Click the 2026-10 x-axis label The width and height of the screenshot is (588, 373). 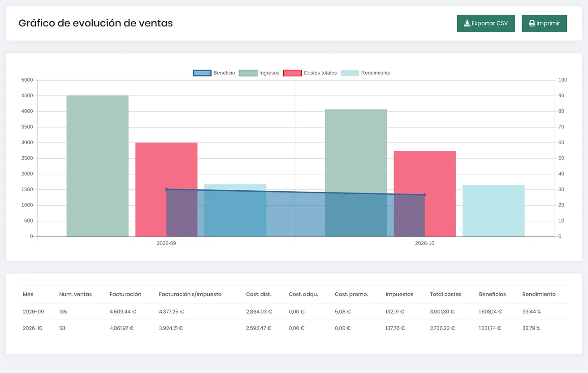tap(424, 244)
